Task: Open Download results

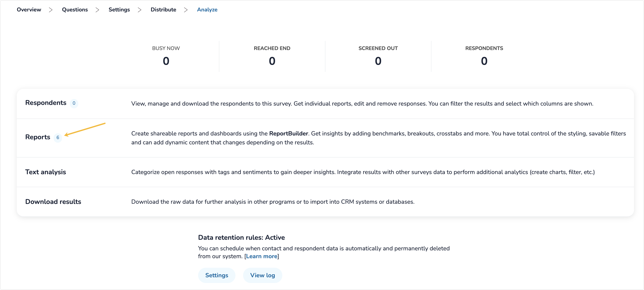Action: (x=53, y=202)
